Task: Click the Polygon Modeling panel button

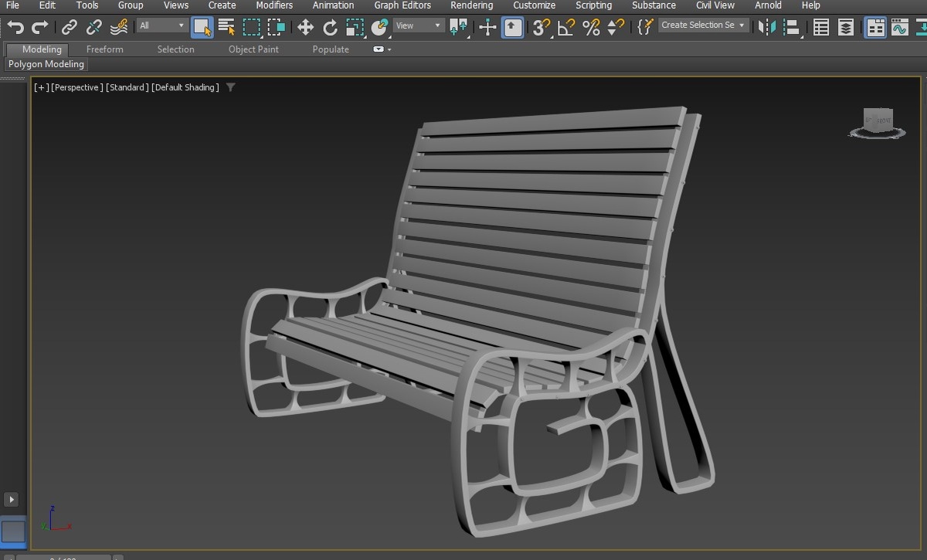Action: point(46,64)
